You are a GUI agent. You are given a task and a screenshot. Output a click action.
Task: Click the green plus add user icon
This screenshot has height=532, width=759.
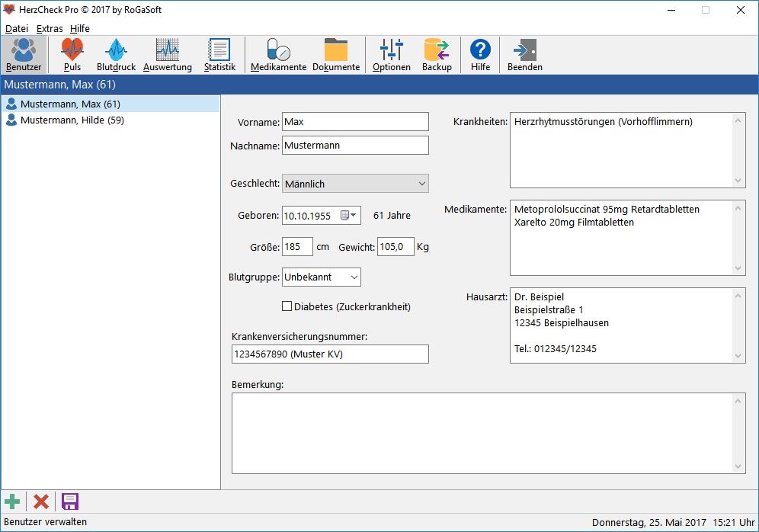coord(13,502)
